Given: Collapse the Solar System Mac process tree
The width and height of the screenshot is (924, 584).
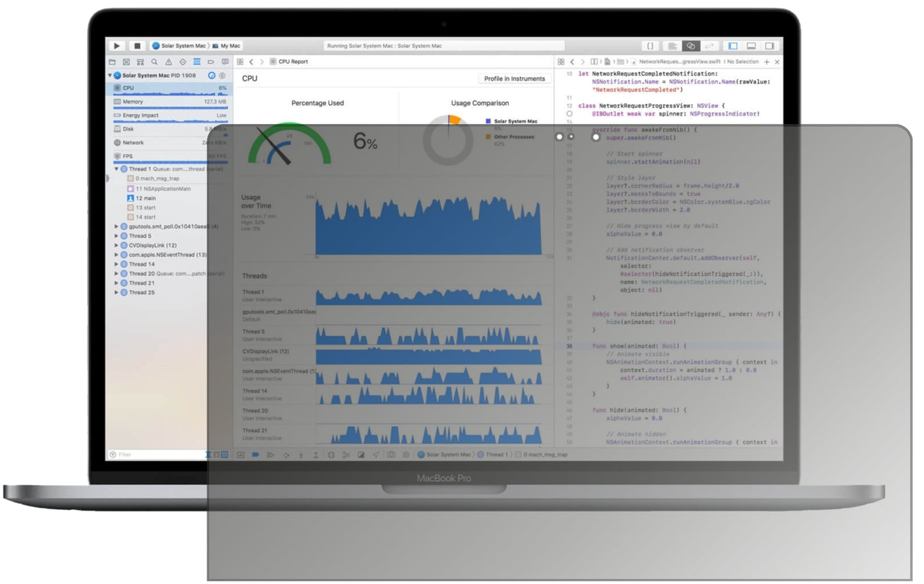Looking at the screenshot, I should 110,75.
